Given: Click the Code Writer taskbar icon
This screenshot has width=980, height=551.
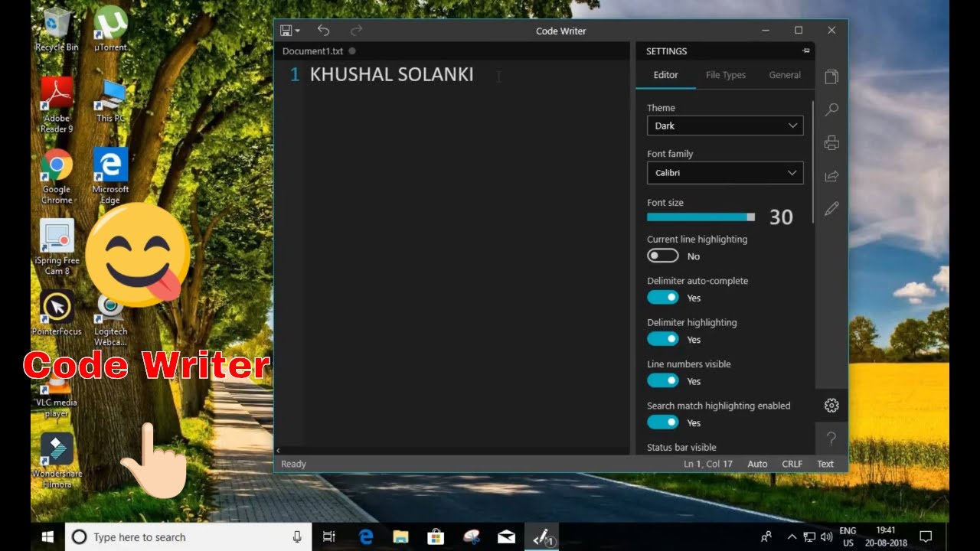Looking at the screenshot, I should click(x=542, y=537).
